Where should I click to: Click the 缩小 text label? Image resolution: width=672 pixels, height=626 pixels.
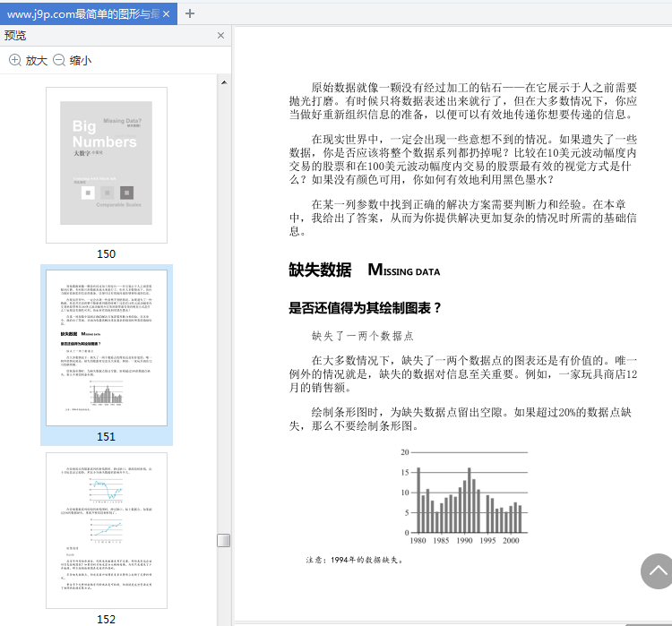(x=81, y=60)
